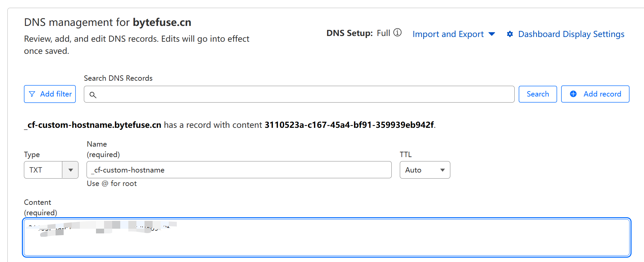The image size is (644, 262).
Task: Open Dashboard Display Settings
Action: click(571, 34)
